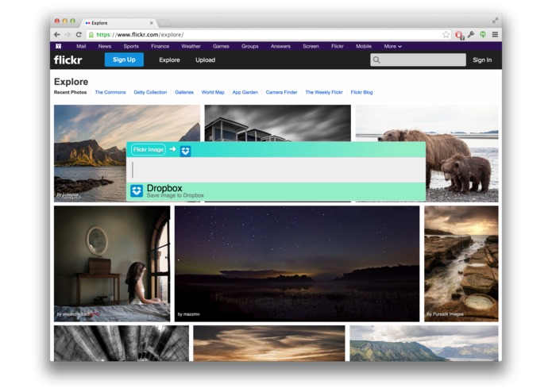Viewport: 552px width, 392px height.
Task: Click Upload in the flickr header
Action: tap(205, 60)
